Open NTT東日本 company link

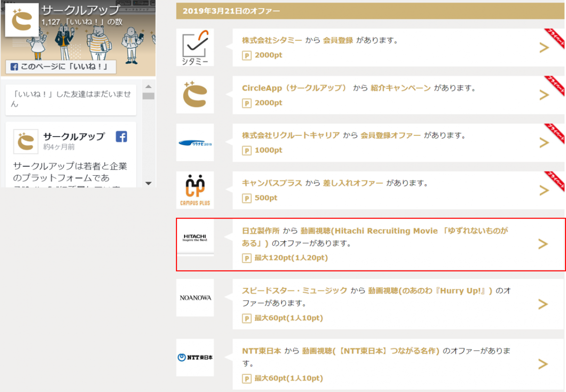coord(261,351)
